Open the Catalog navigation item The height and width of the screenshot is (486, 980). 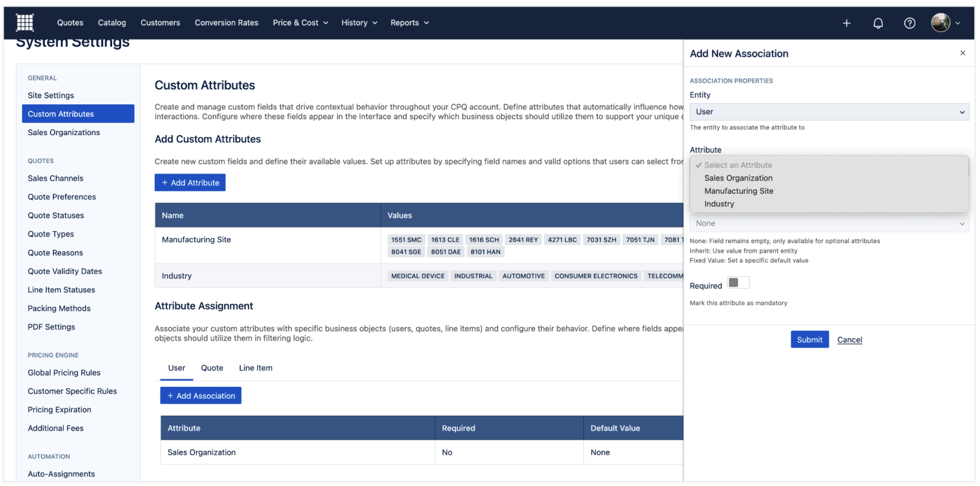(112, 23)
